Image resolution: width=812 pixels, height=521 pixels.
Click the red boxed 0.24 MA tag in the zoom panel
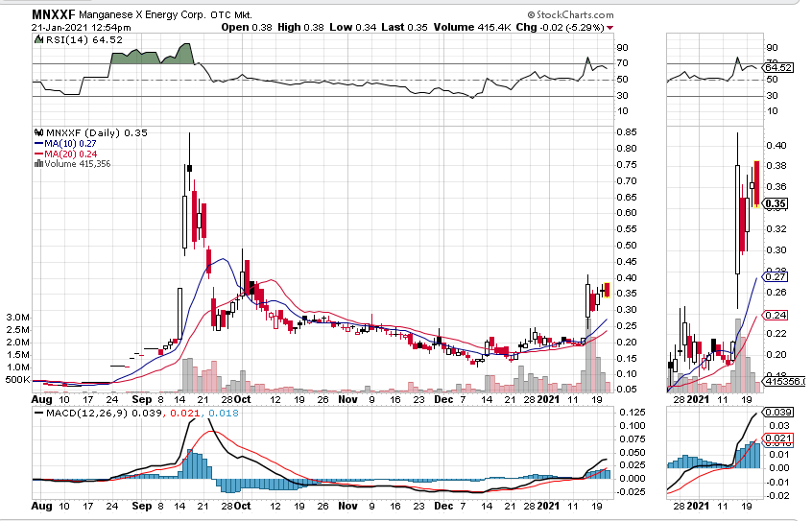click(x=776, y=315)
